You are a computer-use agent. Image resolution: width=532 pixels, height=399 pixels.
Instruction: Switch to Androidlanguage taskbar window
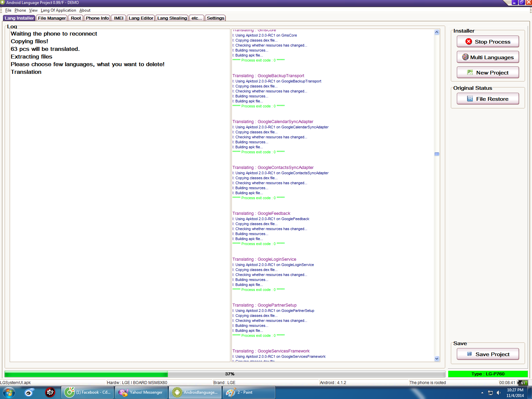click(196, 392)
